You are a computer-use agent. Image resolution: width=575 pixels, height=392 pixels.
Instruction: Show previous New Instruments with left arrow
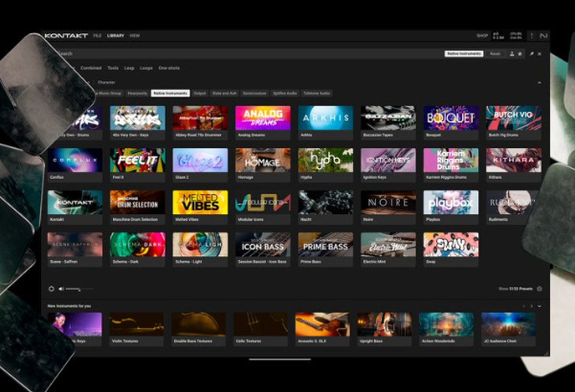point(524,306)
